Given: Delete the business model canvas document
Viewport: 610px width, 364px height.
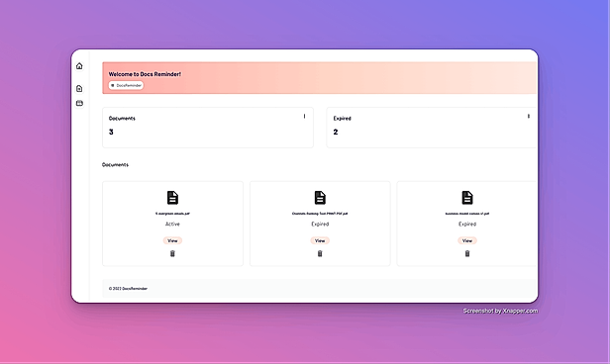Looking at the screenshot, I should click(x=467, y=253).
